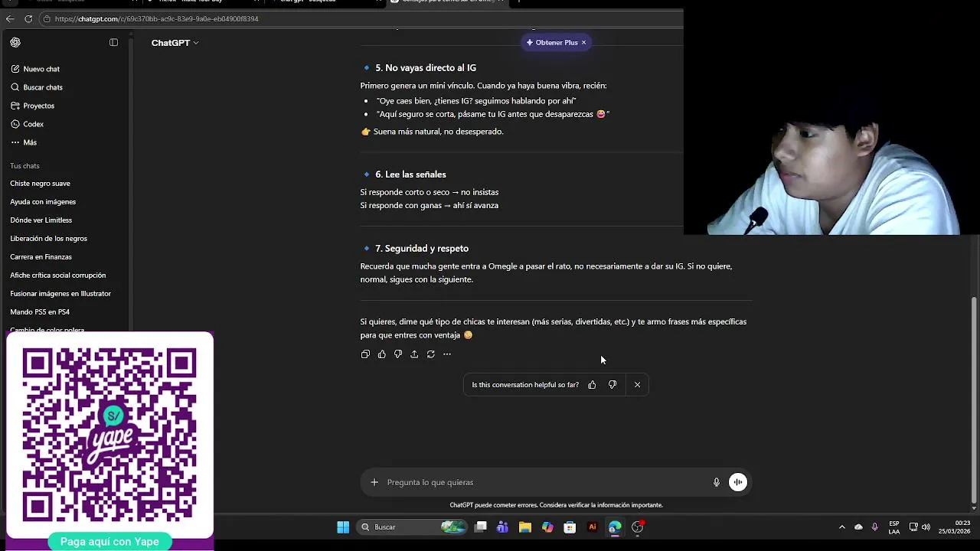Open Adobe Illustrator from taskbar
Image resolution: width=980 pixels, height=551 pixels.
coord(592,527)
